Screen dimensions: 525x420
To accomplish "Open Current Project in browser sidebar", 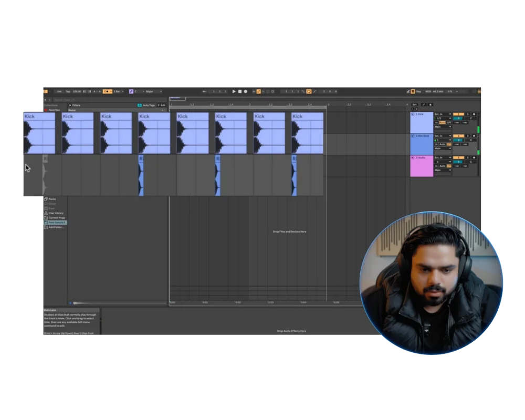I will tap(55, 218).
